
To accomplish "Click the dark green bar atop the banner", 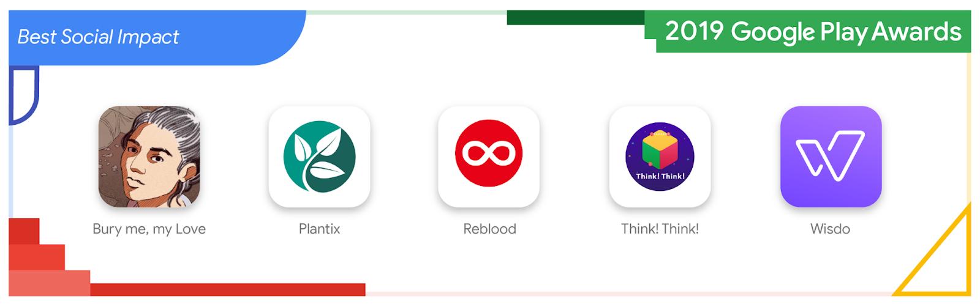I will [576, 18].
